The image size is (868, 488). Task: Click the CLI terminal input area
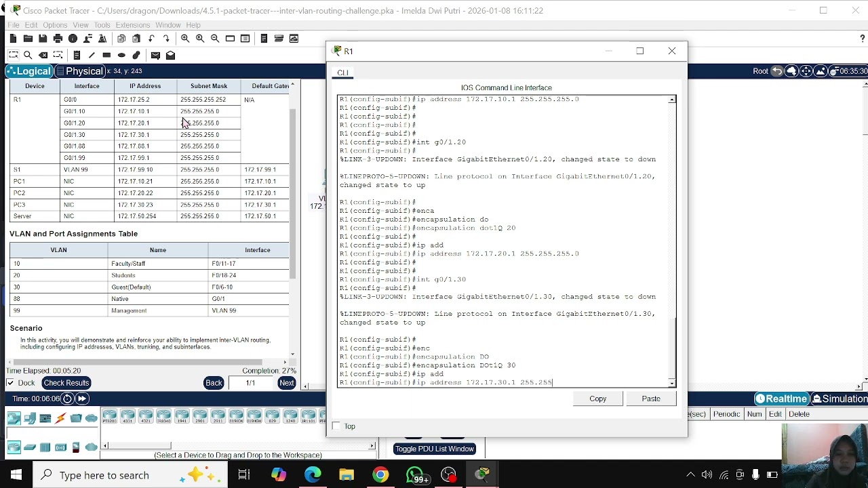(502, 241)
